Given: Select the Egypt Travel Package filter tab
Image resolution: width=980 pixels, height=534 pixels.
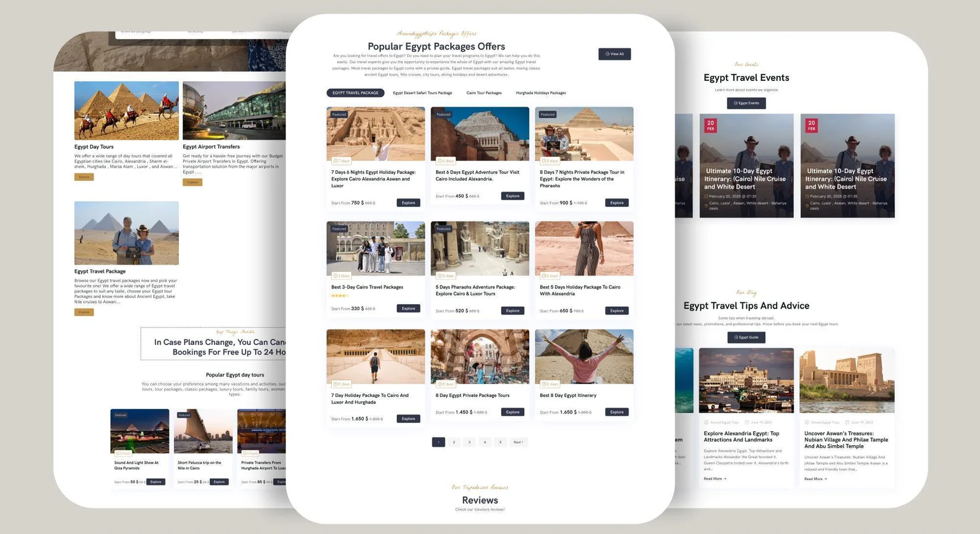Looking at the screenshot, I should [355, 93].
